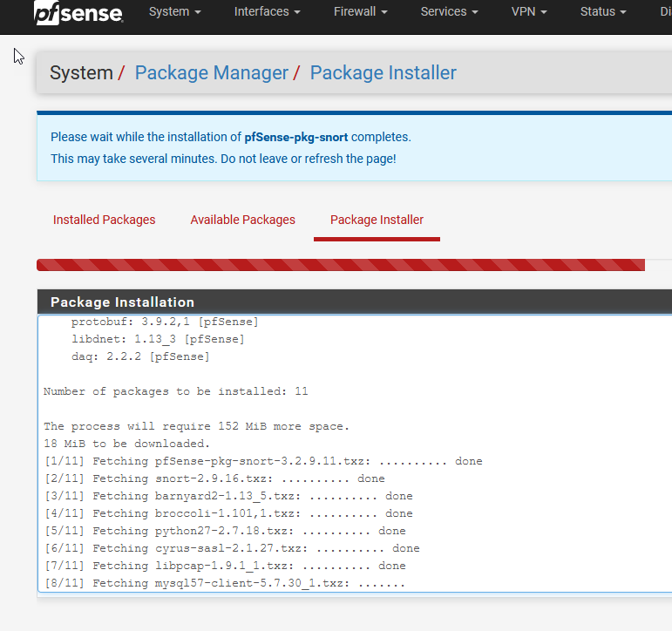Click the 'Fetching libpcap-1.9.1_1.txz' log line

click(x=226, y=566)
